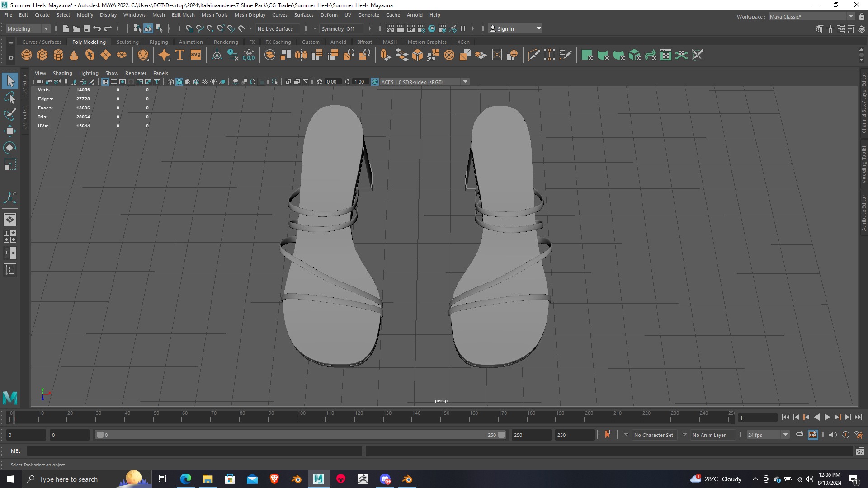Viewport: 868px width, 488px height.
Task: Click the Save Scene icon
Action: pos(87,28)
